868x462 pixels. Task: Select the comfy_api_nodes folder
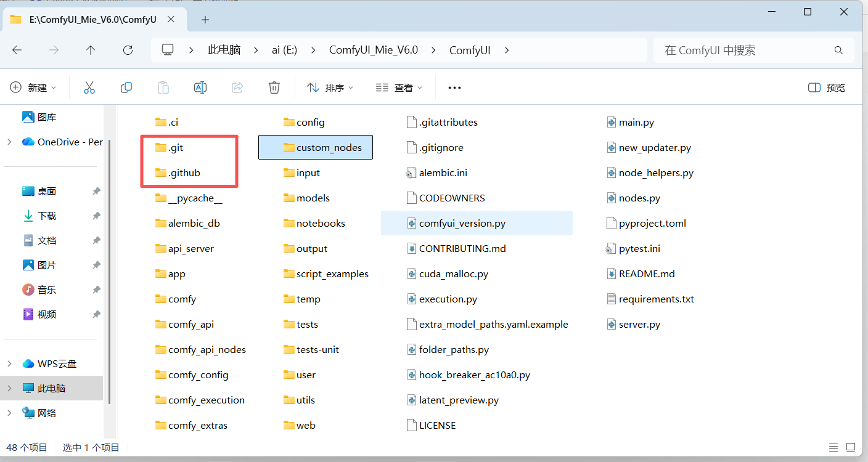[200, 349]
